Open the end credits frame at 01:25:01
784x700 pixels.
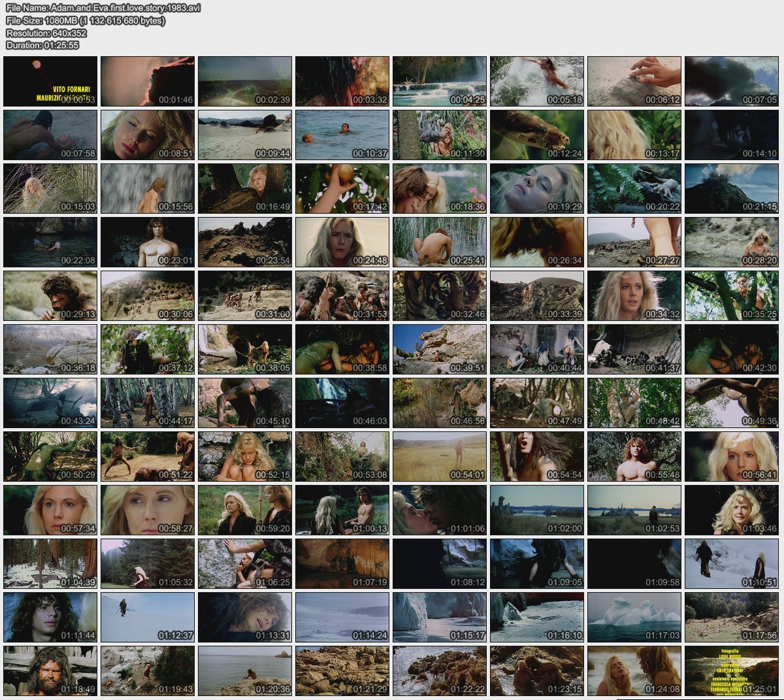(732, 671)
